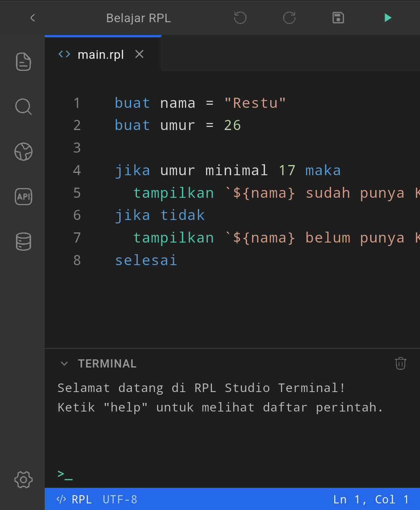Open the API panel in the sidebar
420x510 pixels.
point(23,197)
